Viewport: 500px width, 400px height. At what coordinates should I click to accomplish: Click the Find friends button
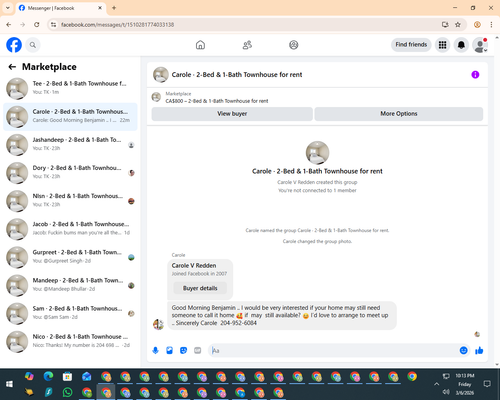tap(411, 45)
